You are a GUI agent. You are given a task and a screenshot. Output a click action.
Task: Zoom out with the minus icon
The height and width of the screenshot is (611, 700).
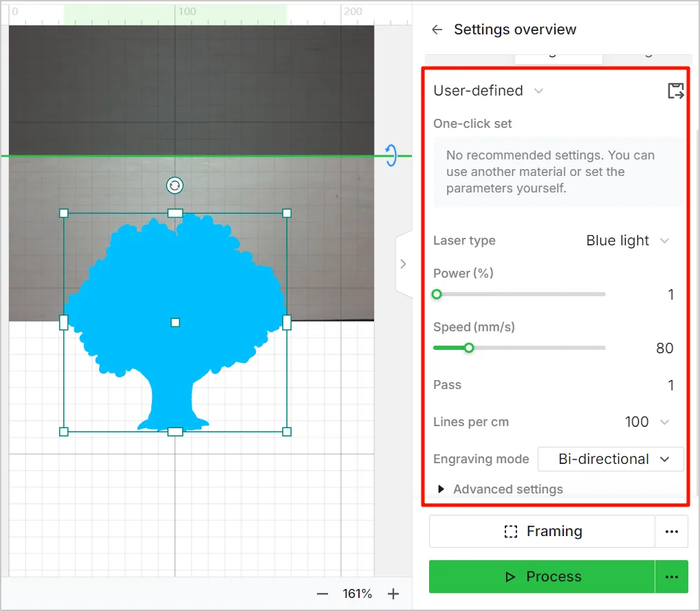(322, 594)
